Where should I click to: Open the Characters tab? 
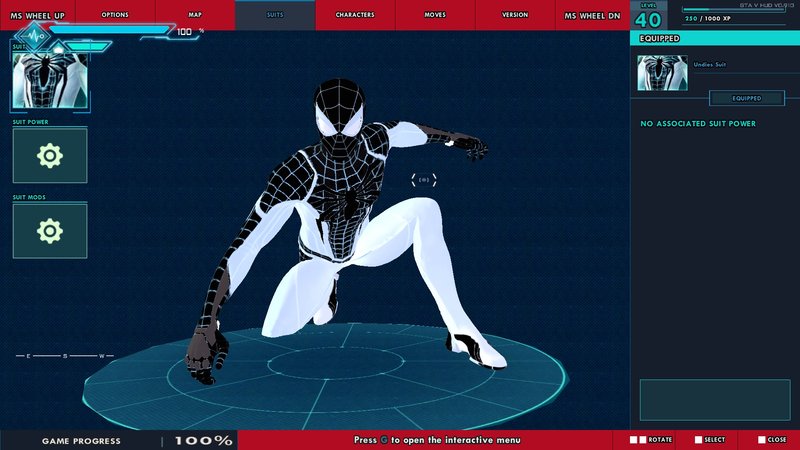point(355,15)
